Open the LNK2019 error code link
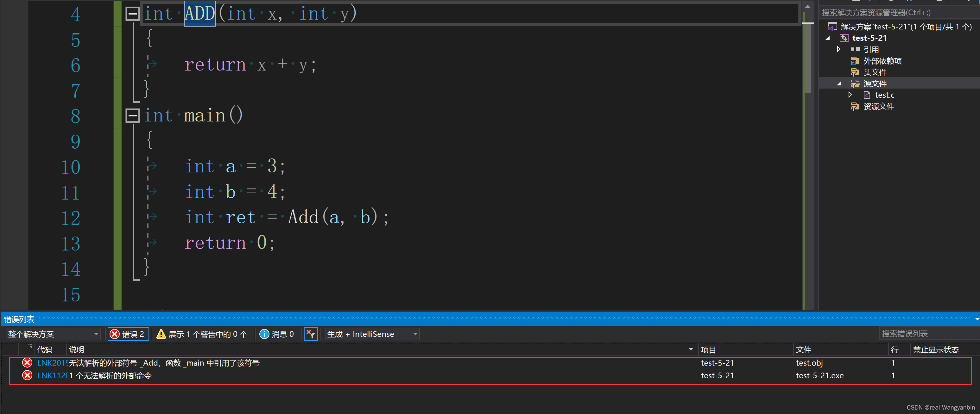980x414 pixels. tap(52, 363)
